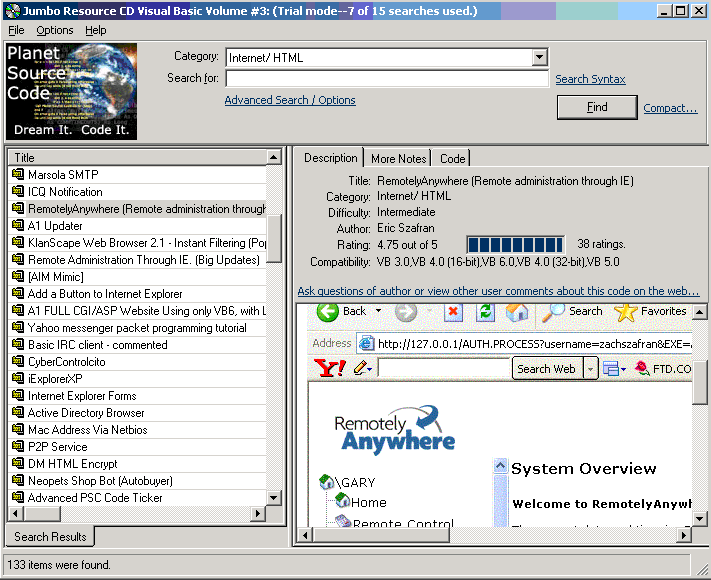Image resolution: width=711 pixels, height=580 pixels.
Task: Click the app icon in title bar
Action: (x=13, y=10)
